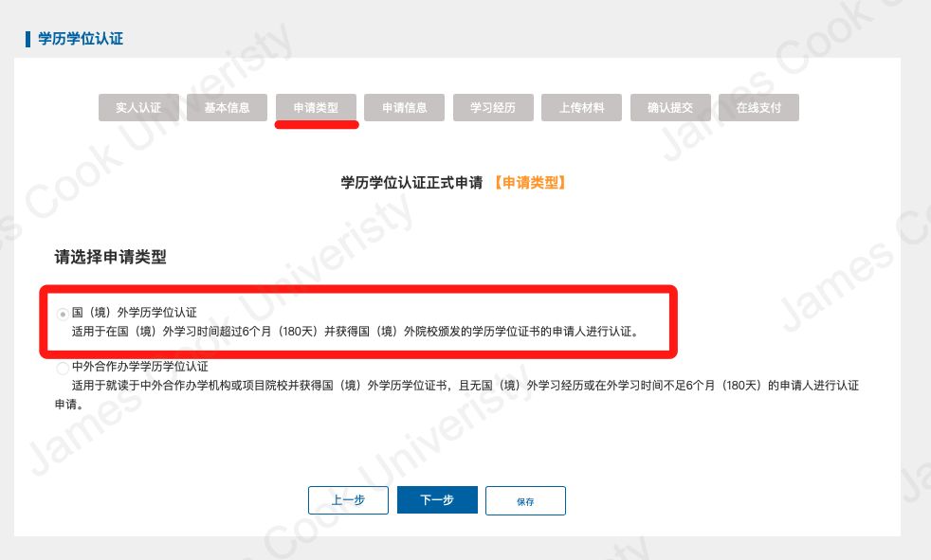This screenshot has height=560, width=931.
Task: Click the 上一步 button
Action: [349, 500]
